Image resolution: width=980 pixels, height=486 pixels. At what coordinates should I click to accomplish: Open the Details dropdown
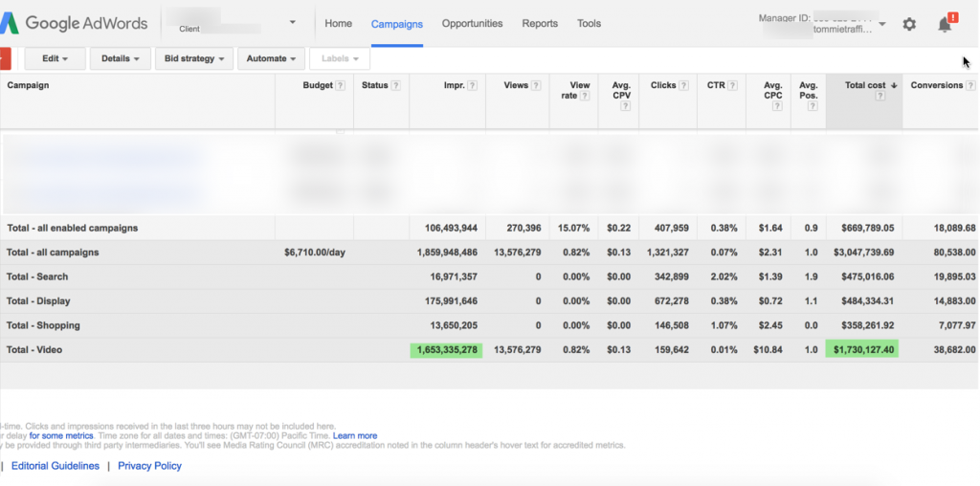(120, 58)
